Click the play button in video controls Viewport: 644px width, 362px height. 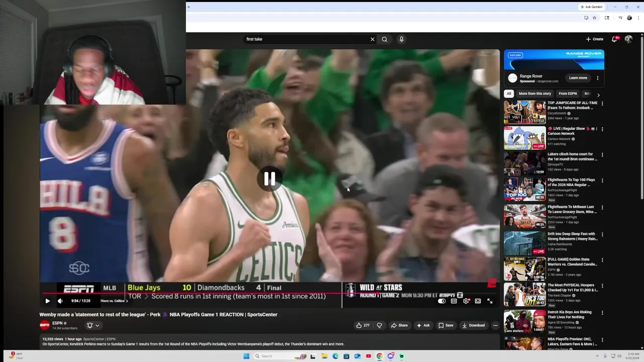[x=47, y=301]
